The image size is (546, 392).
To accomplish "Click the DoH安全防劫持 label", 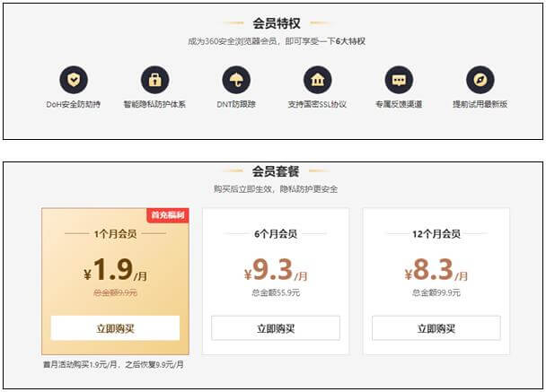I will (x=74, y=104).
